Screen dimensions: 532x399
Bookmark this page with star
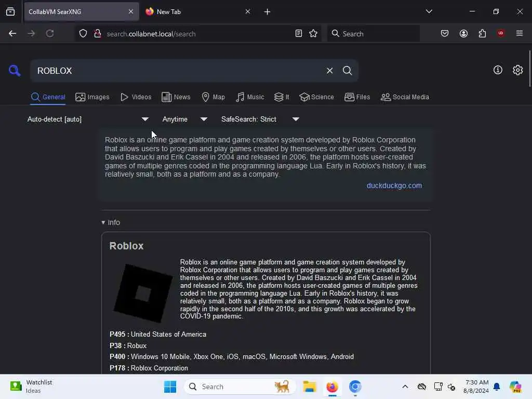(313, 34)
